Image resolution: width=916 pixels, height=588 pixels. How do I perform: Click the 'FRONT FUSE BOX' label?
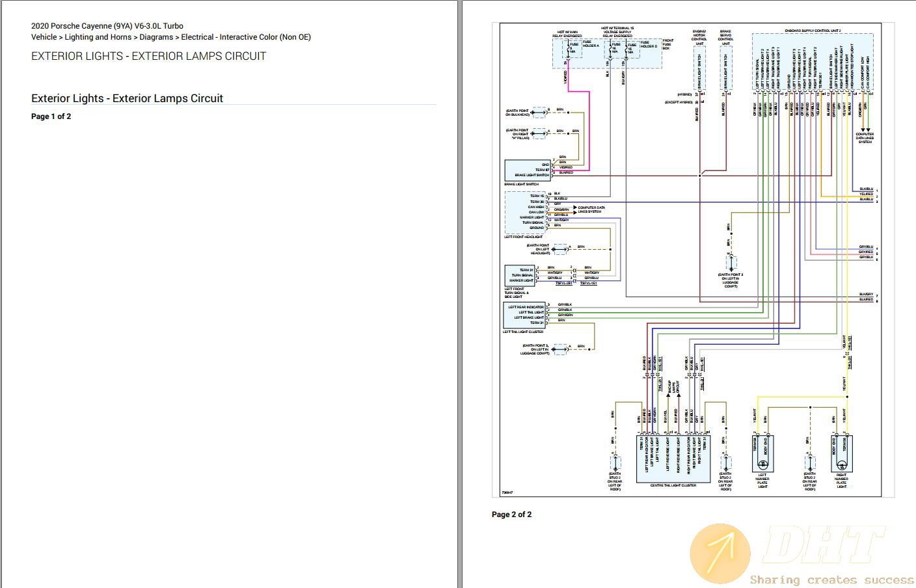tap(667, 44)
